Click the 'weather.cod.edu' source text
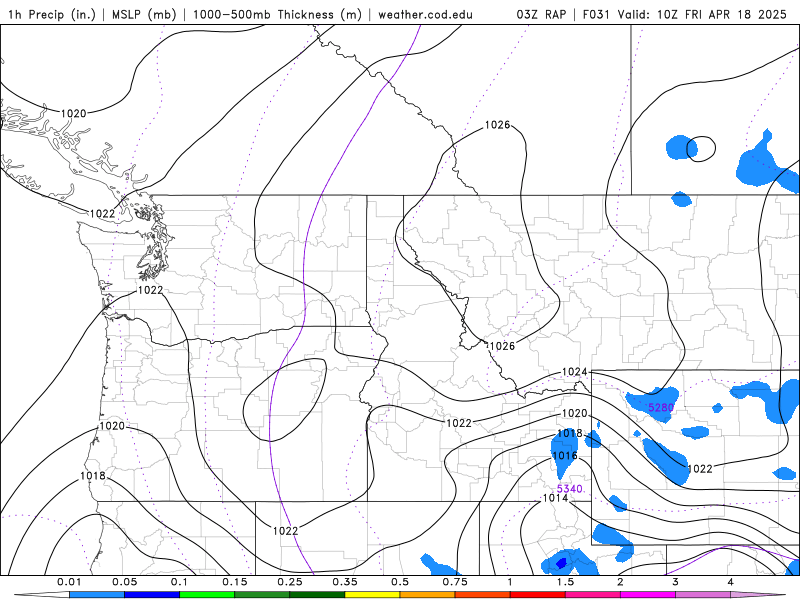This screenshot has height=600, width=800. [x=426, y=14]
